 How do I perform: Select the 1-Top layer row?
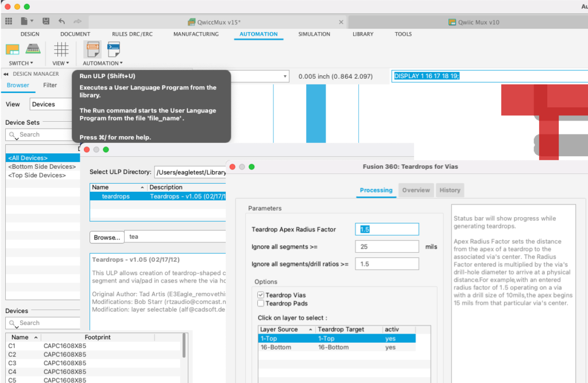[336, 338]
